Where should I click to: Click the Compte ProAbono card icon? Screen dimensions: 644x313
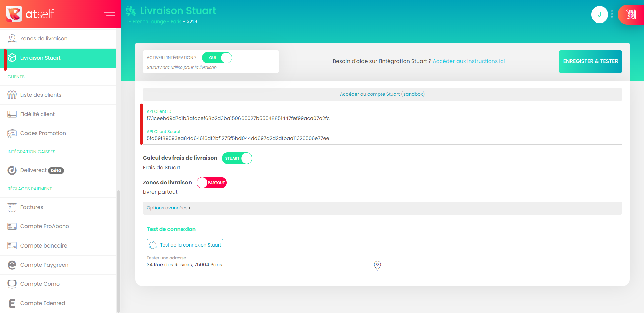[12, 226]
